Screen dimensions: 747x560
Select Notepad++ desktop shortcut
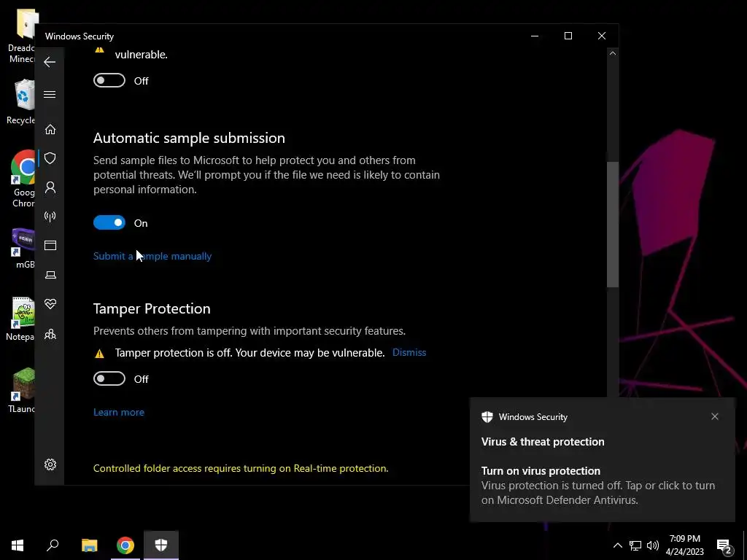click(x=21, y=319)
